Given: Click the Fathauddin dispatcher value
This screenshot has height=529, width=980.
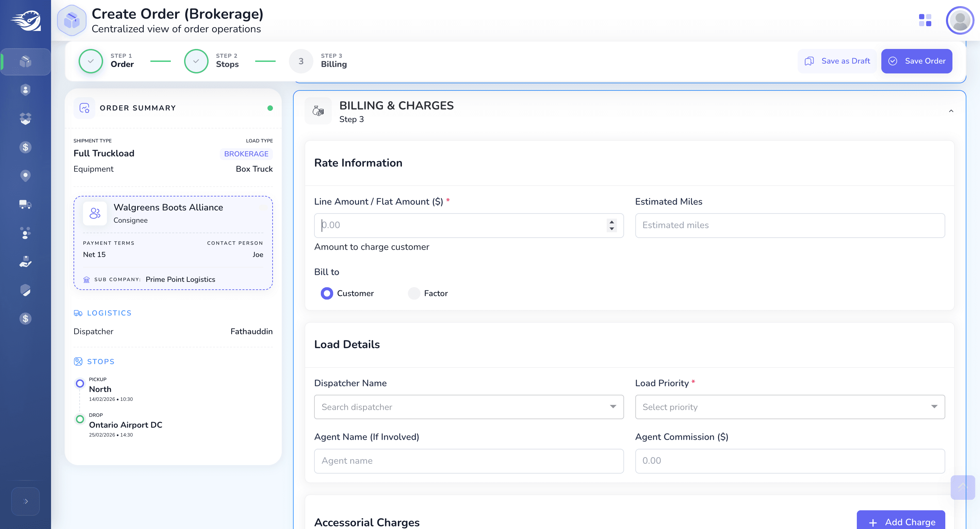Looking at the screenshot, I should 251,331.
